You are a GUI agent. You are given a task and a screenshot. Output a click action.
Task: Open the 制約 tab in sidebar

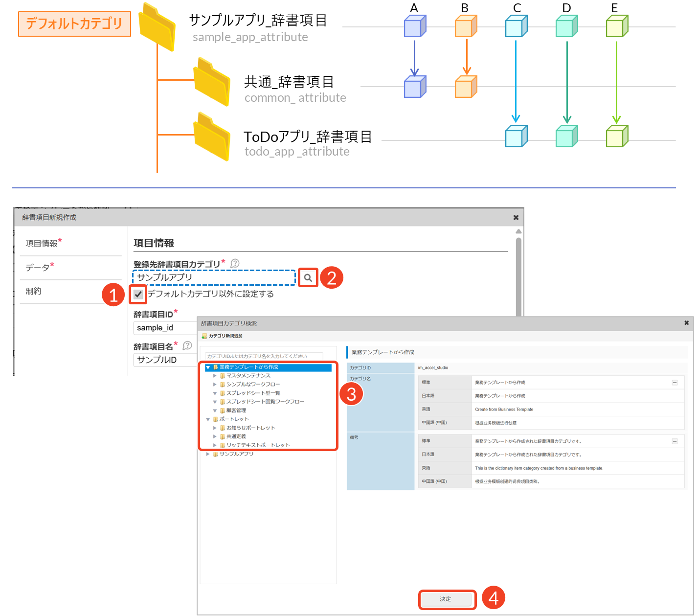click(34, 292)
